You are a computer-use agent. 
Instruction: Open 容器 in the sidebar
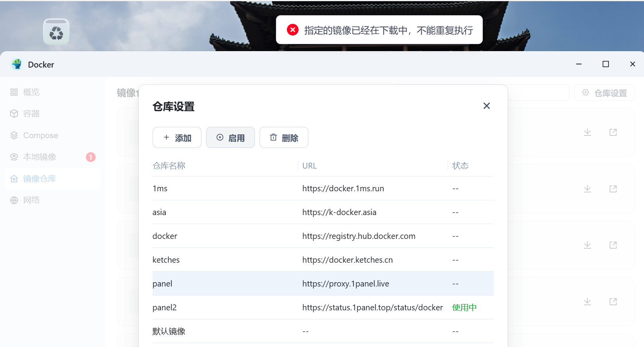point(52,114)
